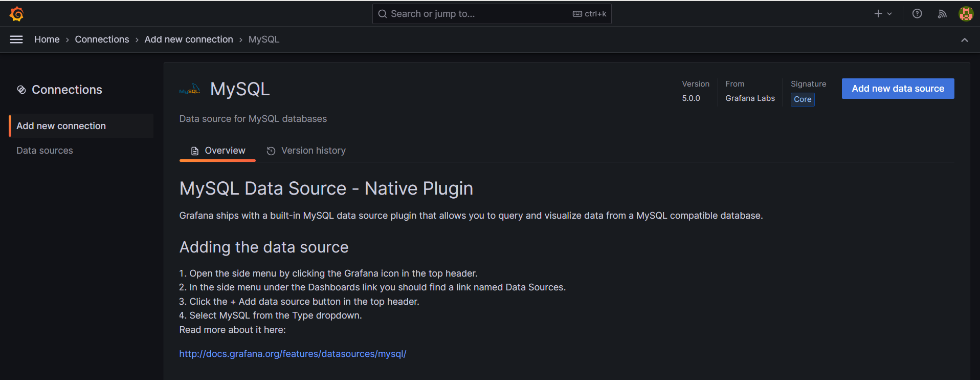The width and height of the screenshot is (980, 380).
Task: Click the search magnifier icon
Action: click(x=382, y=14)
